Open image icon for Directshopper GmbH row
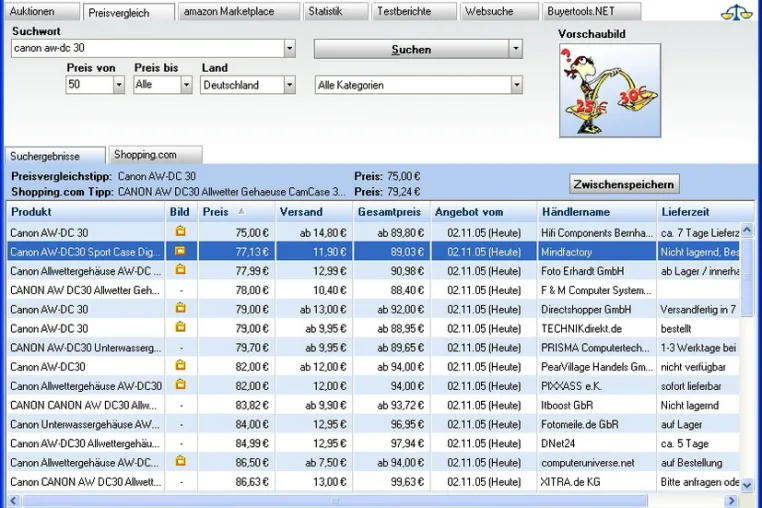The height and width of the screenshot is (508, 762). (x=180, y=308)
